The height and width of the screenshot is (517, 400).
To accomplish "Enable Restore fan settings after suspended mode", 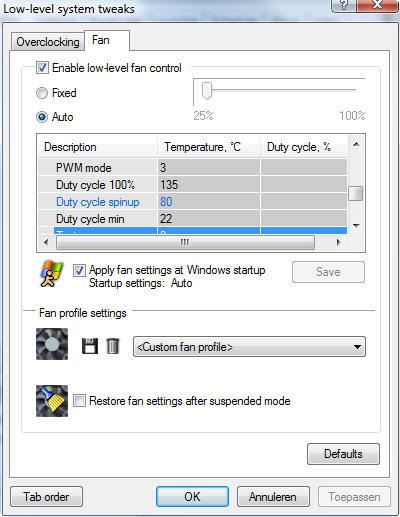I will 79,401.
